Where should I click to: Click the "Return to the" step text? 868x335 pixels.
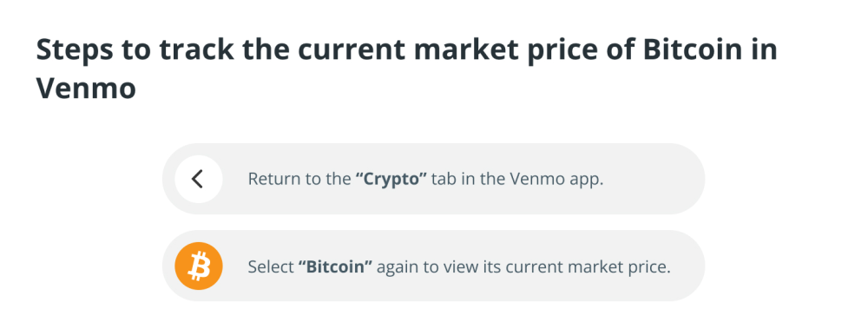click(299, 180)
